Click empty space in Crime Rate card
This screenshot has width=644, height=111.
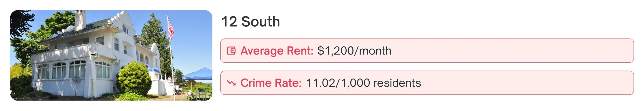525,83
